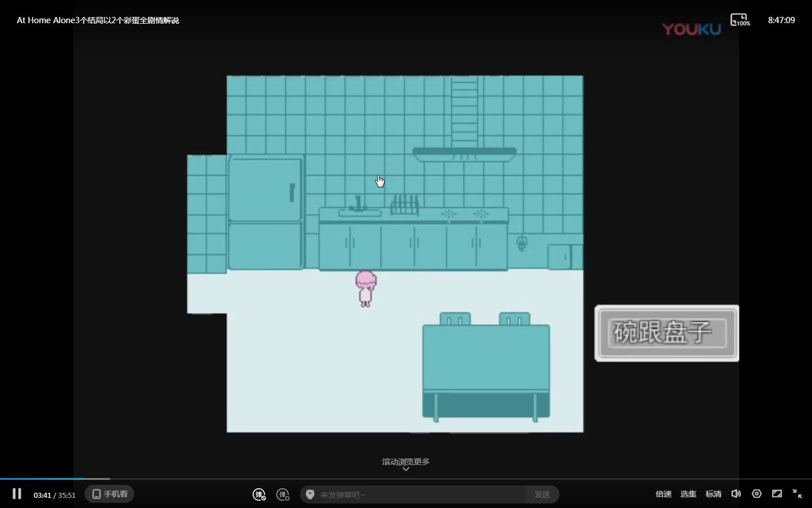The width and height of the screenshot is (812, 508).
Task: Open the 选集 episode selection menu
Action: click(688, 494)
